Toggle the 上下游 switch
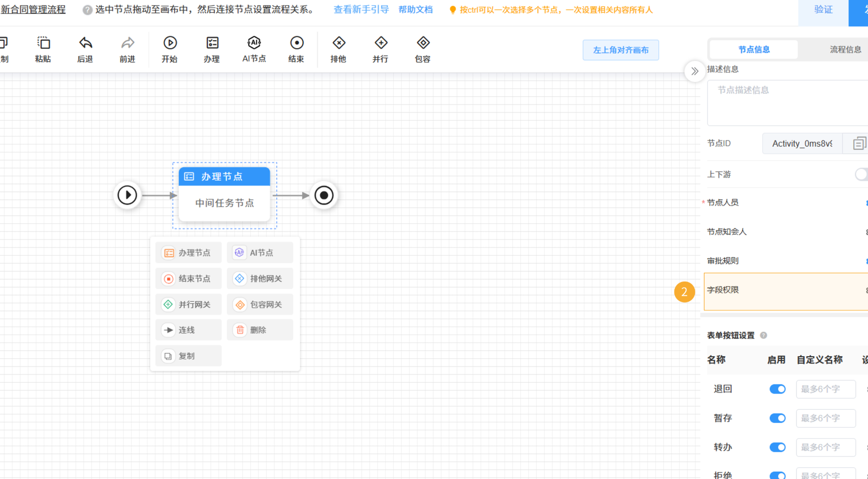 tap(861, 174)
